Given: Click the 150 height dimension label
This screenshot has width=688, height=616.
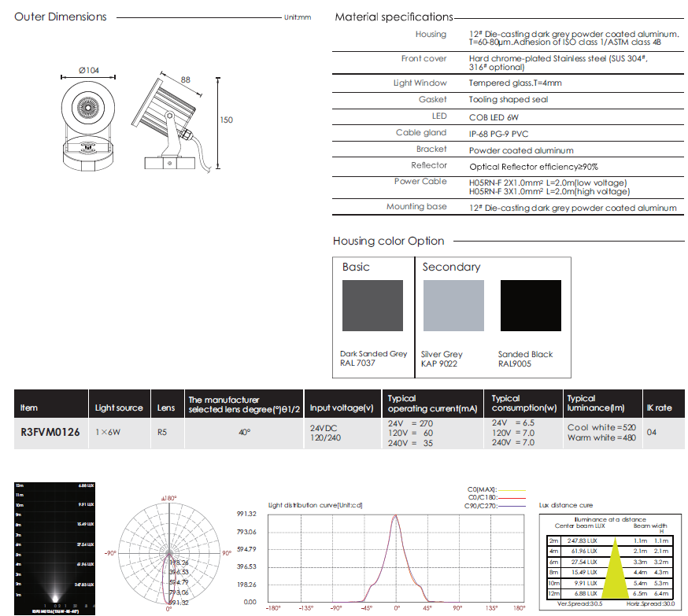Looking at the screenshot, I should pyautogui.click(x=226, y=120).
